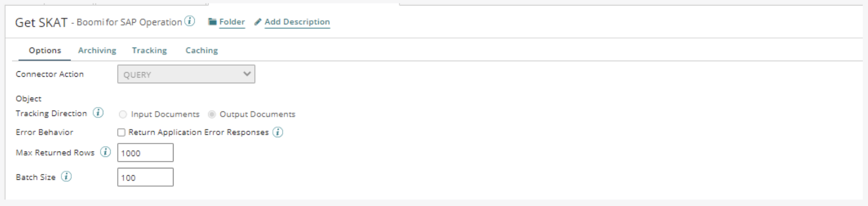Click the Folder link

232,22
